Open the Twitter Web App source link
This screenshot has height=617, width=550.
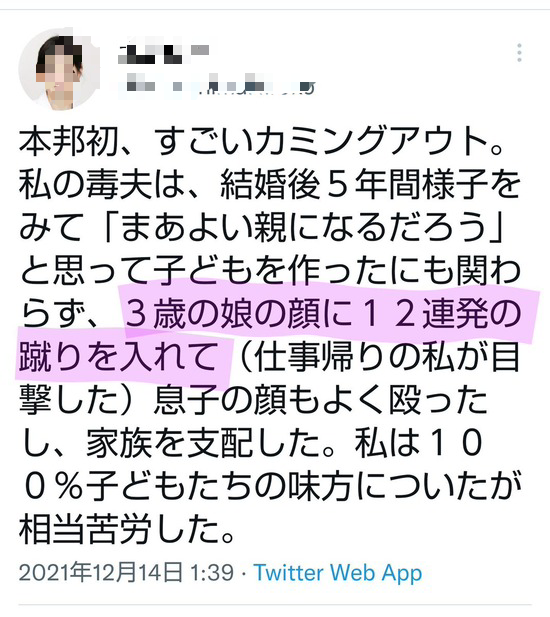[338, 572]
